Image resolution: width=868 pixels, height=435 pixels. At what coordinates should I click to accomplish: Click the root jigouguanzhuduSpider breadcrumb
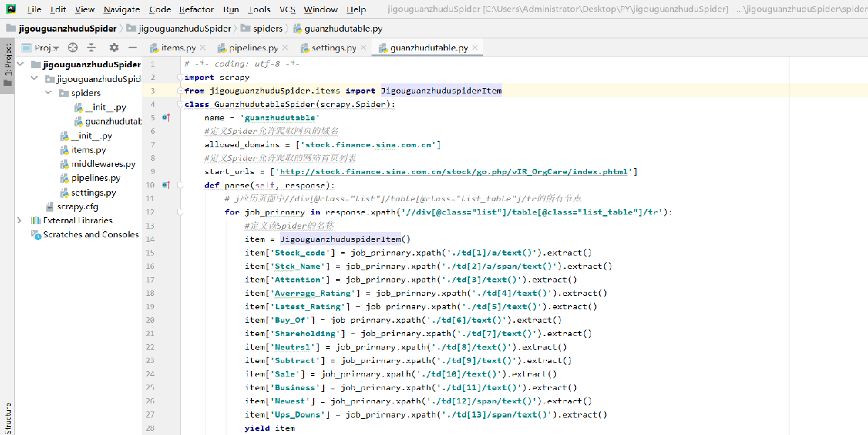coord(61,29)
